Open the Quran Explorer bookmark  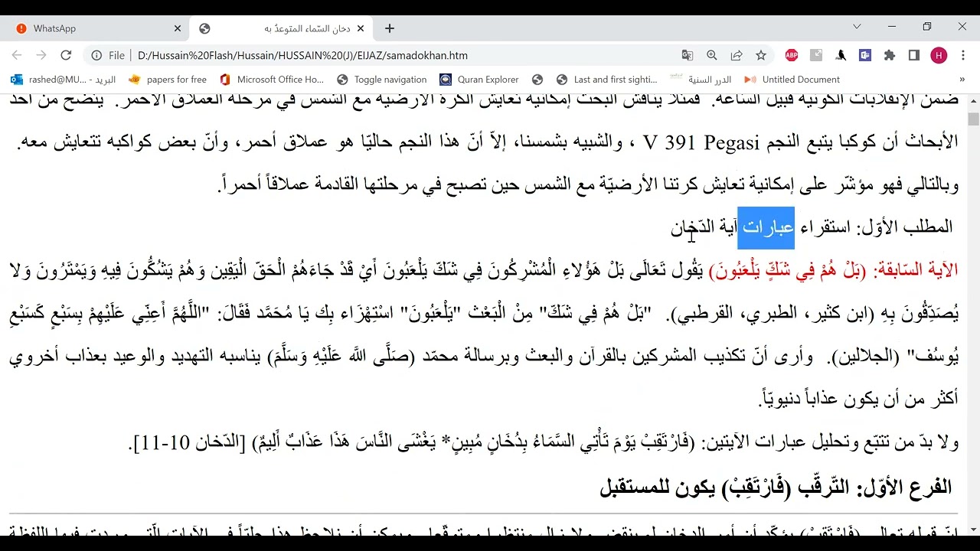[x=480, y=80]
